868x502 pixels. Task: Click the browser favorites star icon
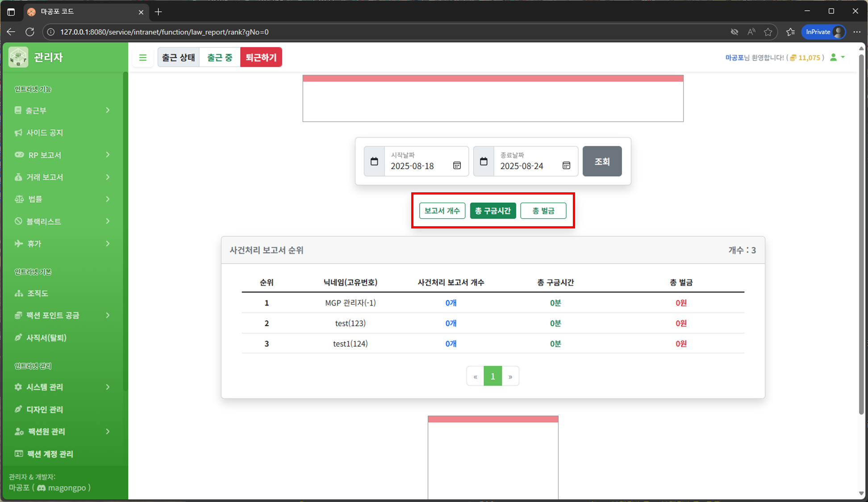tap(768, 32)
